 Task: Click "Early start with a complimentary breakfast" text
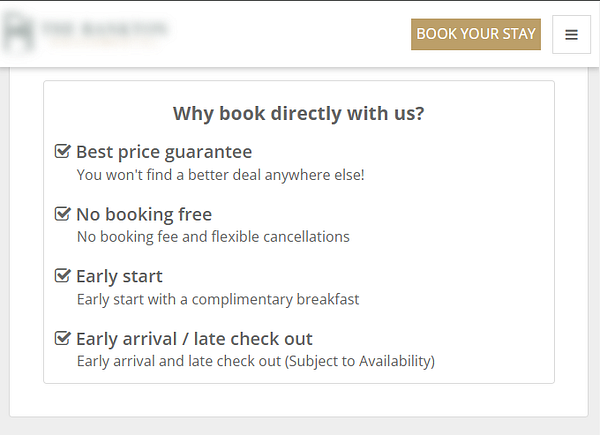tap(218, 299)
